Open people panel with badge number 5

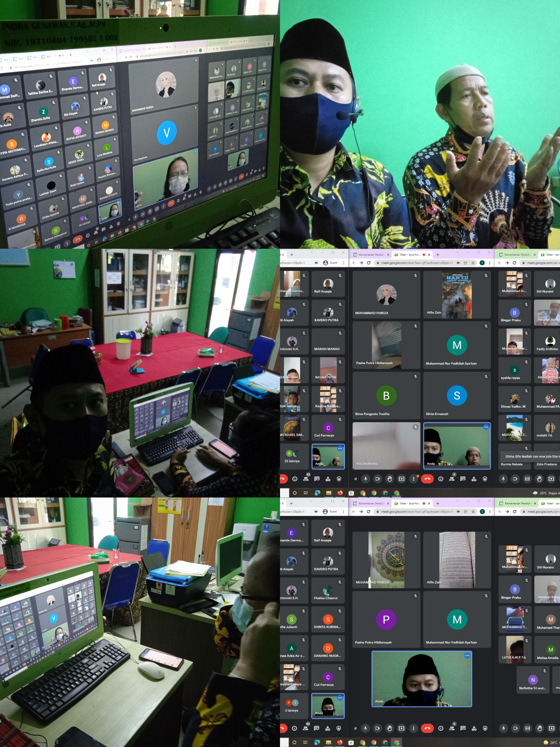[452, 728]
